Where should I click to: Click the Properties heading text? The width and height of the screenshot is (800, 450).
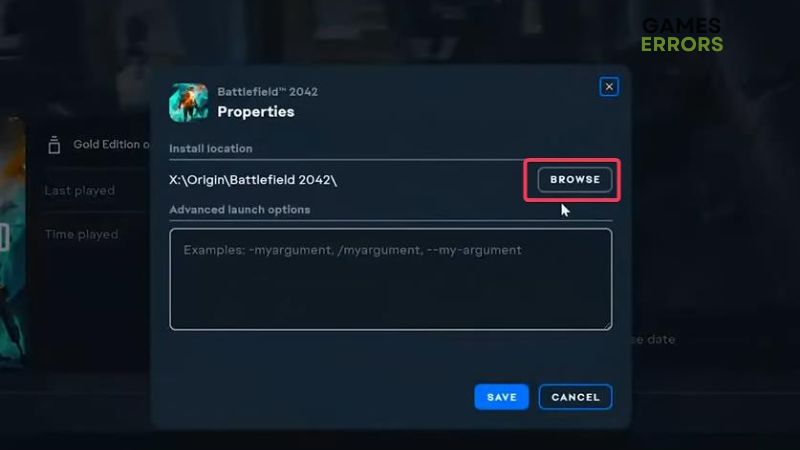click(256, 112)
